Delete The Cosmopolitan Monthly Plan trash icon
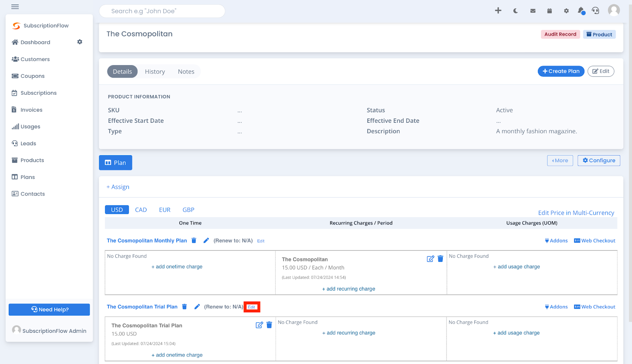 pos(194,240)
